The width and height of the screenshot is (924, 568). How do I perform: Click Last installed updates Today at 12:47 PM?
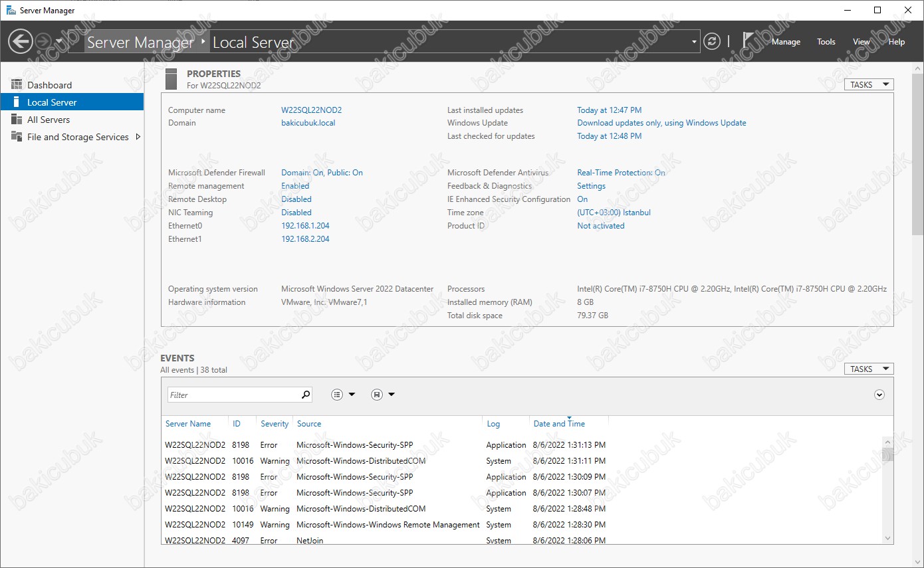pos(610,110)
